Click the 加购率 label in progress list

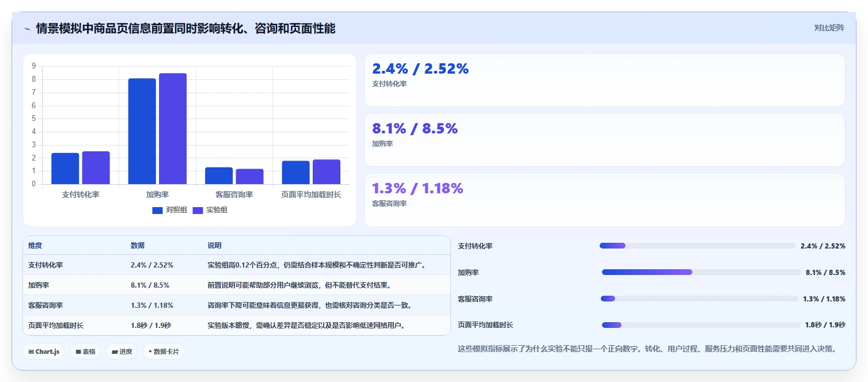[468, 272]
